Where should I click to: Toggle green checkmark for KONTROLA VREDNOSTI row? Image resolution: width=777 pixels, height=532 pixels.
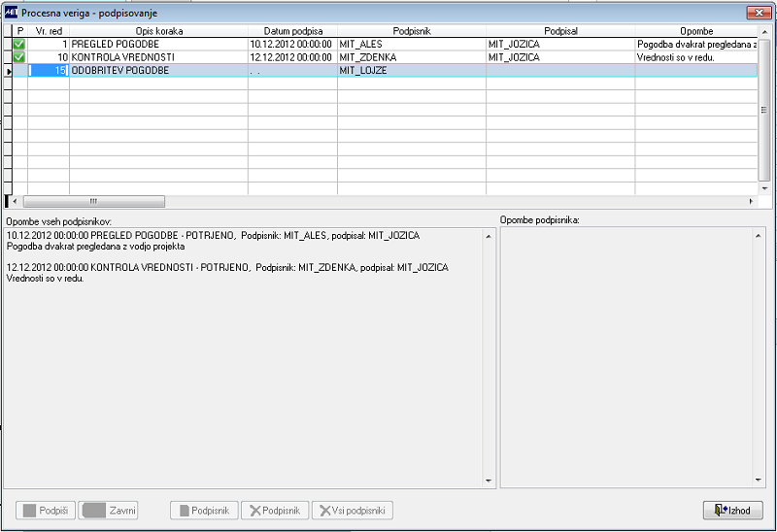point(19,57)
